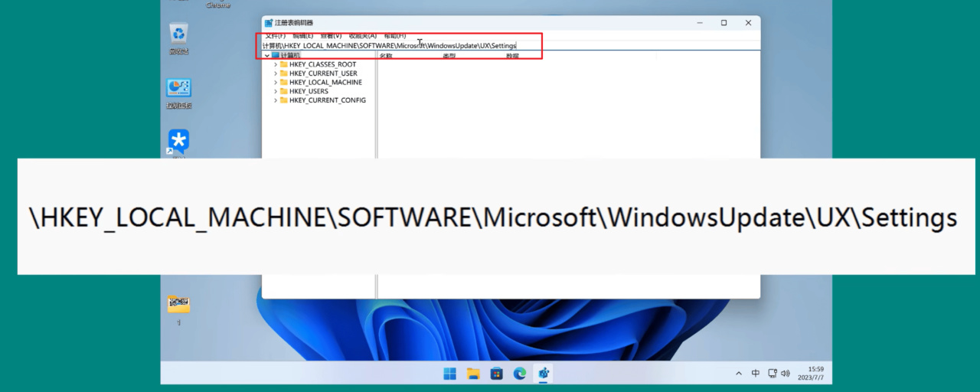Minimize the Registry Editor window
This screenshot has width=980, height=392.
tap(699, 23)
